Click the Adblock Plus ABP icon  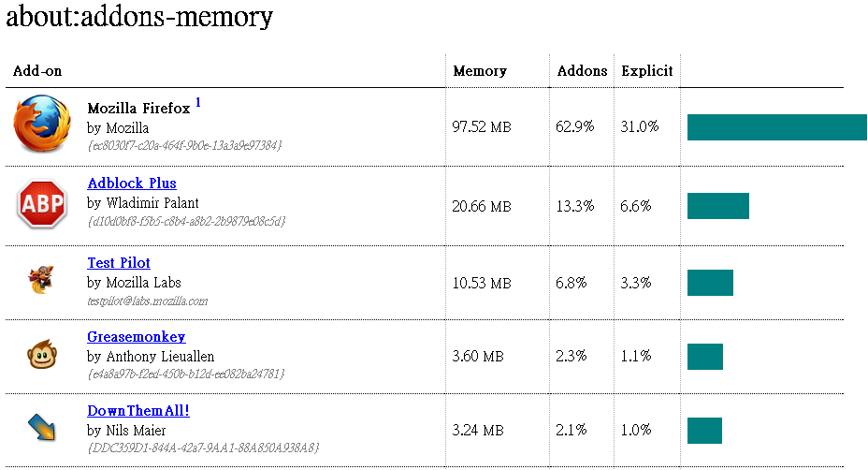pos(41,204)
